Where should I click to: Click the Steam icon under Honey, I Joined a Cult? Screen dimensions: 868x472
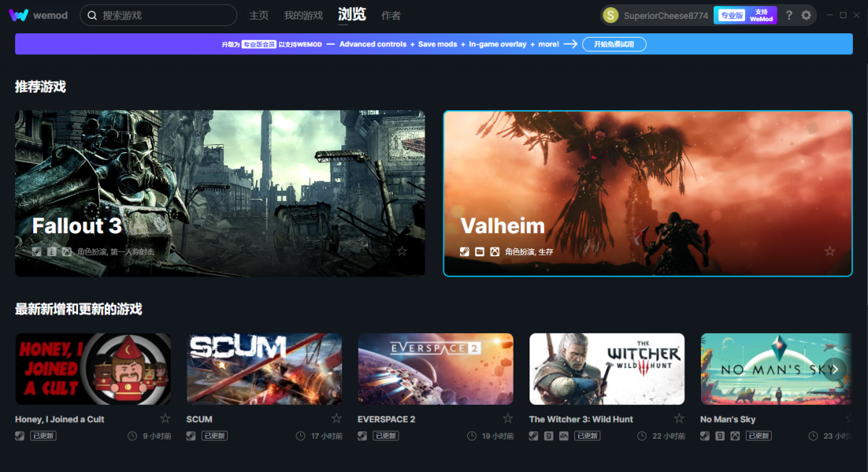[x=20, y=436]
